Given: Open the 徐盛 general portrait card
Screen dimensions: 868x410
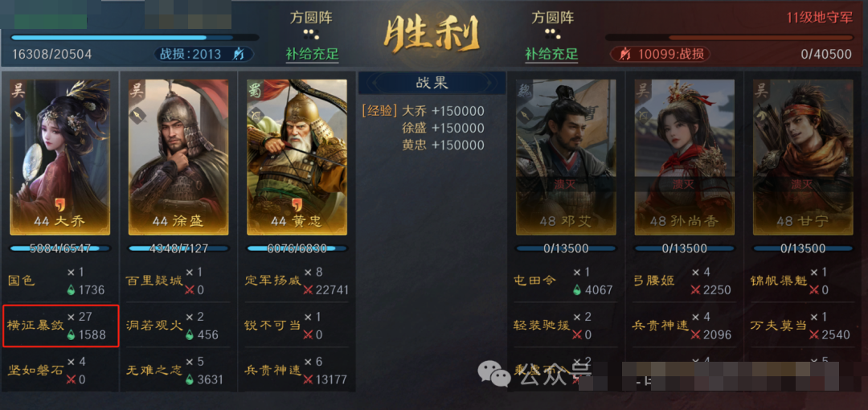Looking at the screenshot, I should pyautogui.click(x=178, y=158).
